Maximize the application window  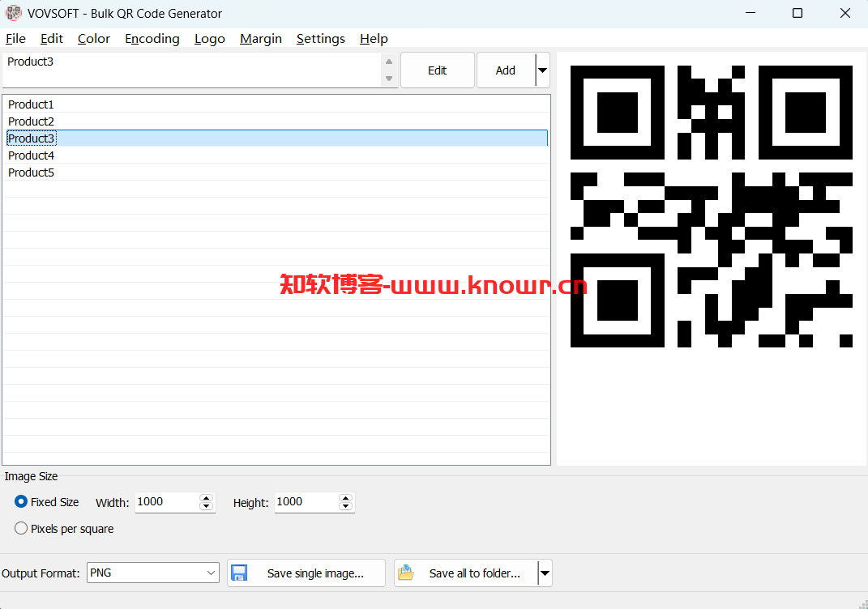tap(797, 13)
